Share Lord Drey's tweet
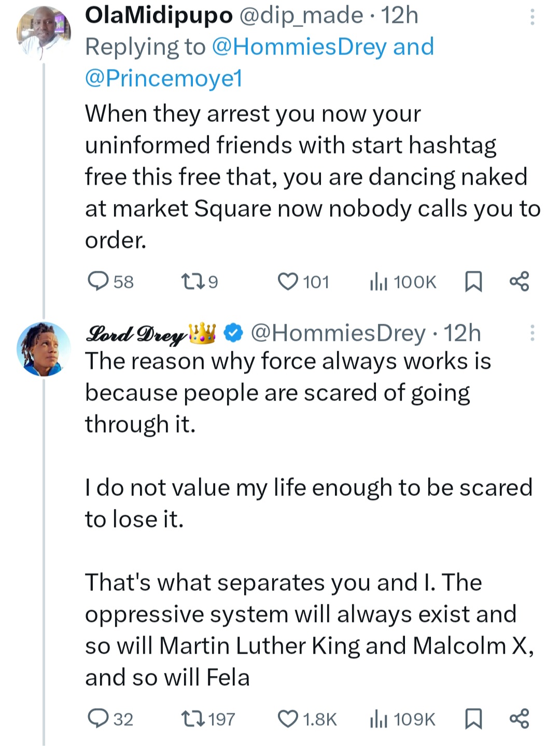560x746 pixels. (x=519, y=719)
